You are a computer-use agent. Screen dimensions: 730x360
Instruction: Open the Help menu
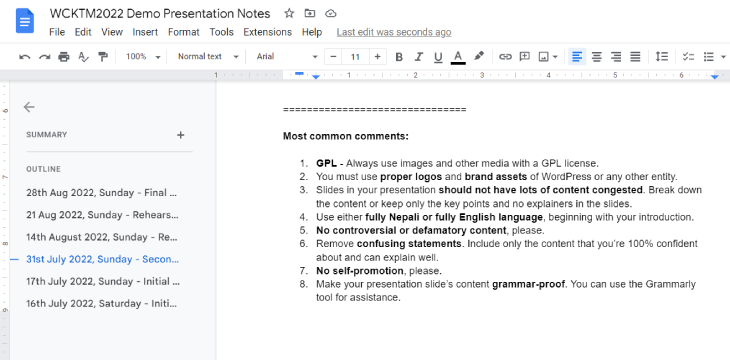tap(311, 32)
